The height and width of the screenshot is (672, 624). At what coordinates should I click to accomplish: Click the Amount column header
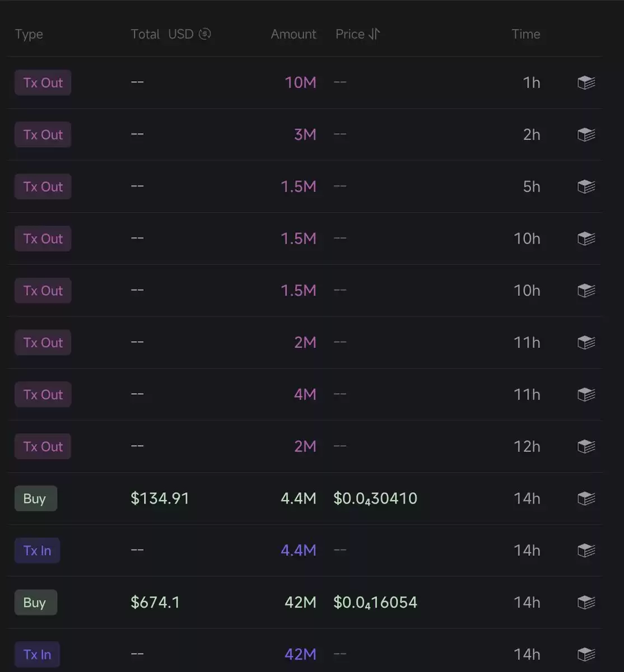[x=294, y=34]
